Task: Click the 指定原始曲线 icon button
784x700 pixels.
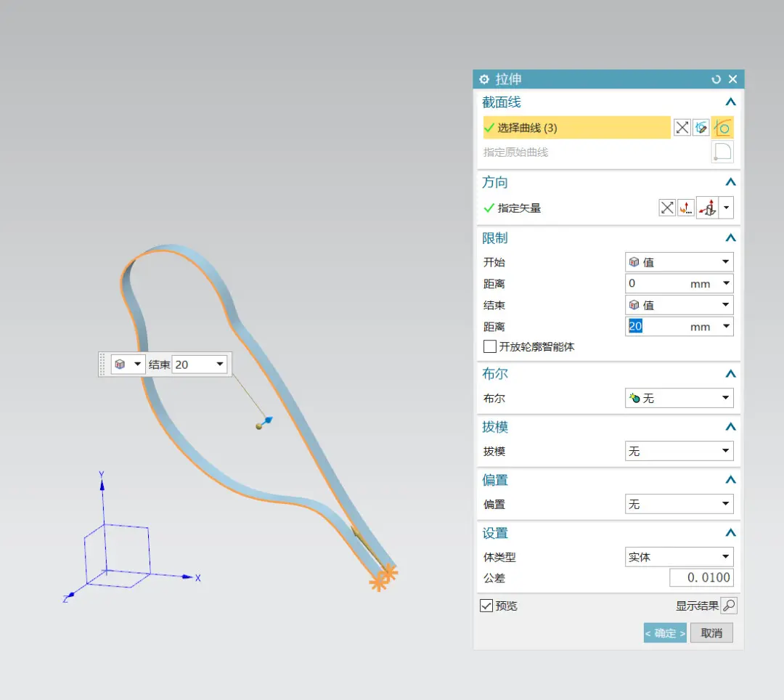Action: [722, 152]
